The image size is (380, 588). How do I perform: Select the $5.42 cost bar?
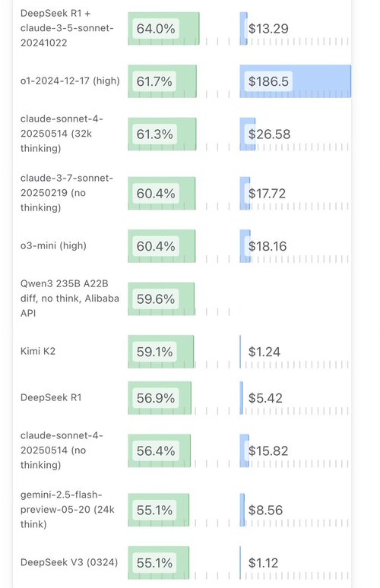click(241, 398)
